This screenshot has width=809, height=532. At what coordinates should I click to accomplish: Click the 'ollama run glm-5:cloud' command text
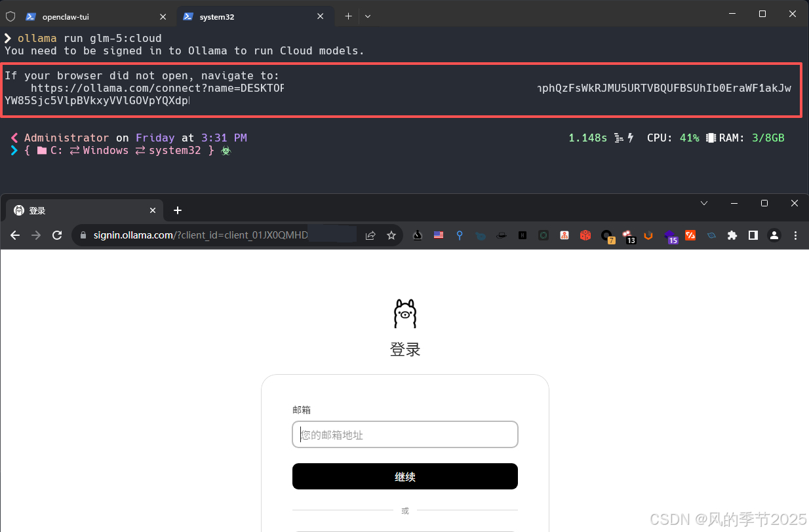click(x=90, y=38)
